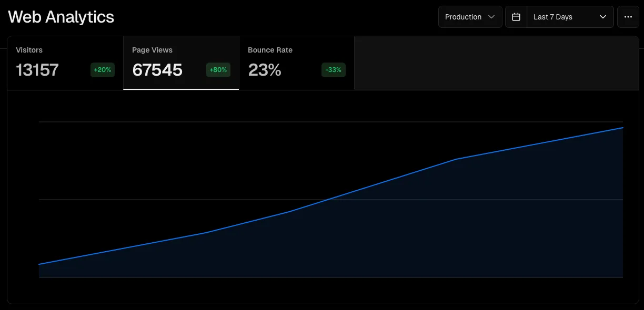The image size is (644, 310).
Task: Open the three-dot more options menu
Action: coord(628,17)
